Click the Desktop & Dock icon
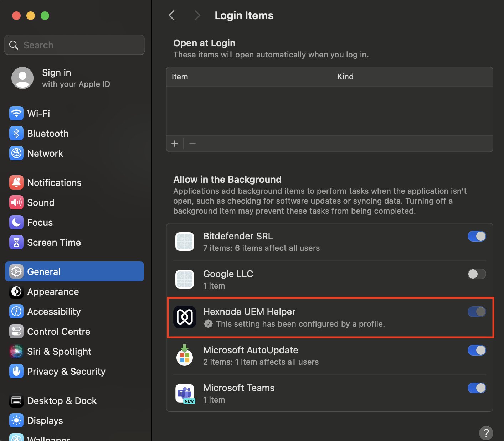The width and height of the screenshot is (504, 441). (x=16, y=401)
